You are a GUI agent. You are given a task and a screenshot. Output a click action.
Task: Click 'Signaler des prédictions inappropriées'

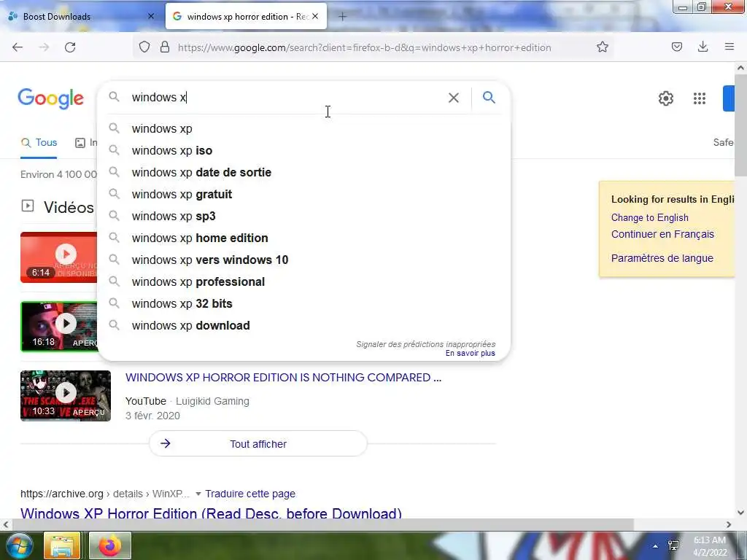(x=426, y=344)
